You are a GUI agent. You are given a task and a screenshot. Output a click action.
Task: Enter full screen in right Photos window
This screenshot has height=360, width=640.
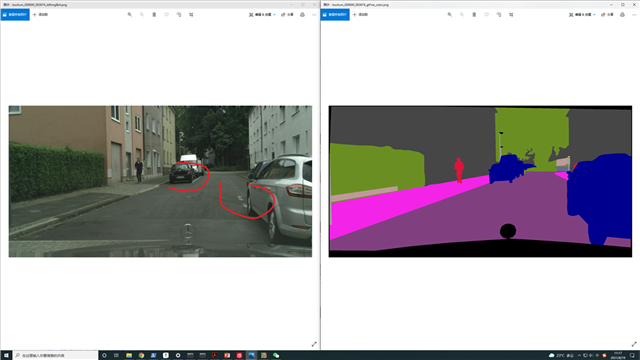pos(634,344)
